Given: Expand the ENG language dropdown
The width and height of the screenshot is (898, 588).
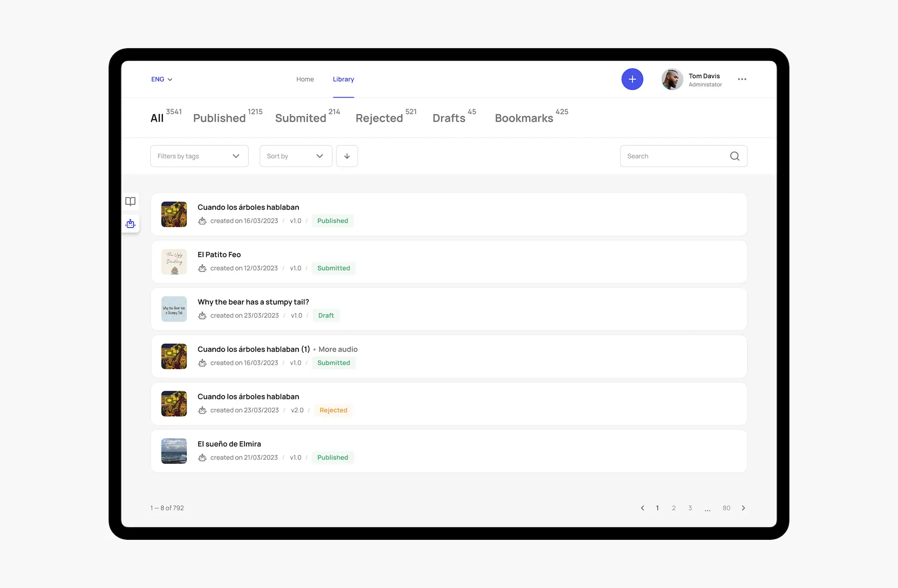Looking at the screenshot, I should pos(161,80).
